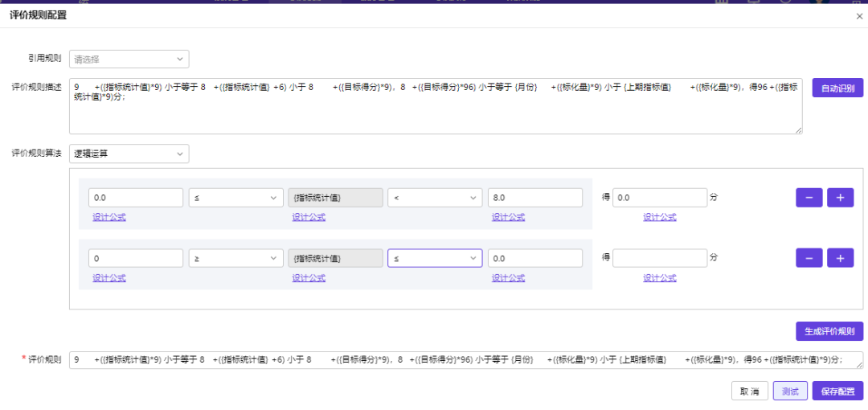Click the 生成评价规则 button
Image resolution: width=868 pixels, height=410 pixels.
(829, 331)
